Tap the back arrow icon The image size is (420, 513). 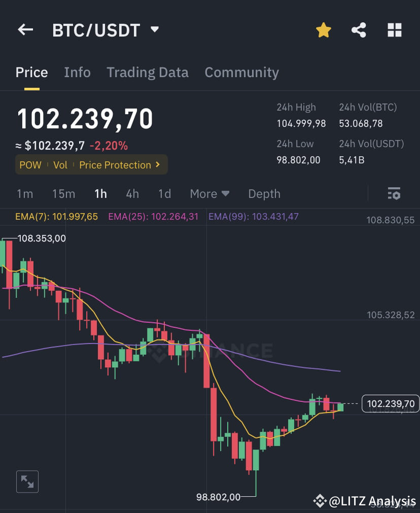25,29
